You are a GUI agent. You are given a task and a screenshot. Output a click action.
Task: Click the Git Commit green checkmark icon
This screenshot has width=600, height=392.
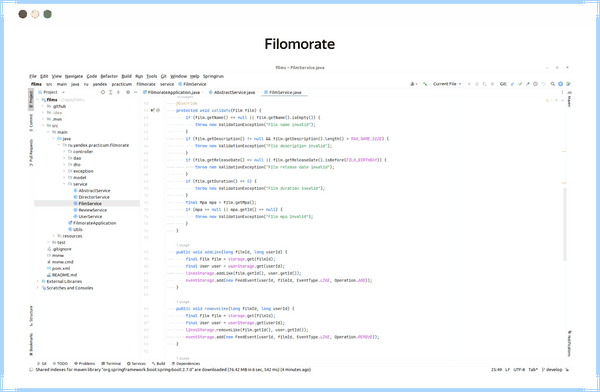[x=520, y=84]
